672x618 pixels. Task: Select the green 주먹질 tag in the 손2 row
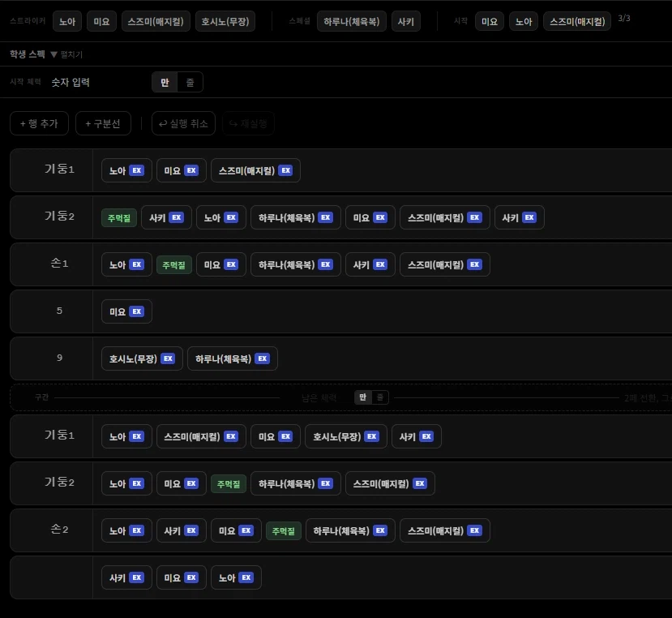[284, 530]
